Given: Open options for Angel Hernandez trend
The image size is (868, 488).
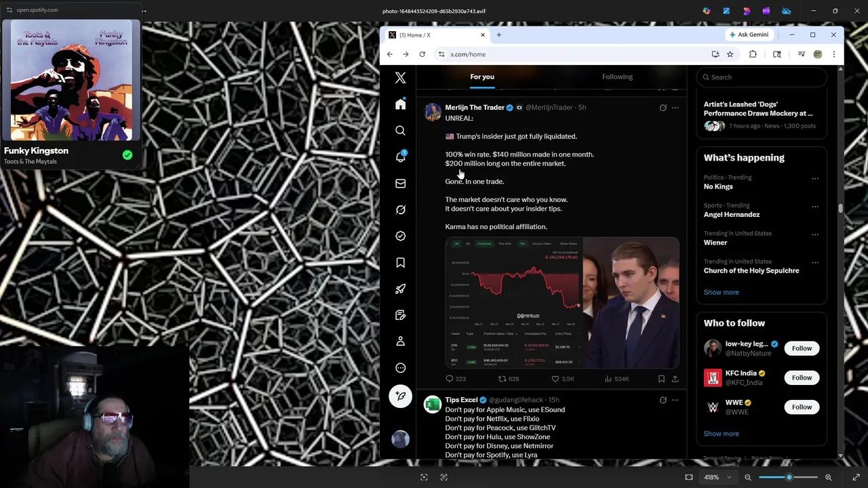Looking at the screenshot, I should 815,207.
